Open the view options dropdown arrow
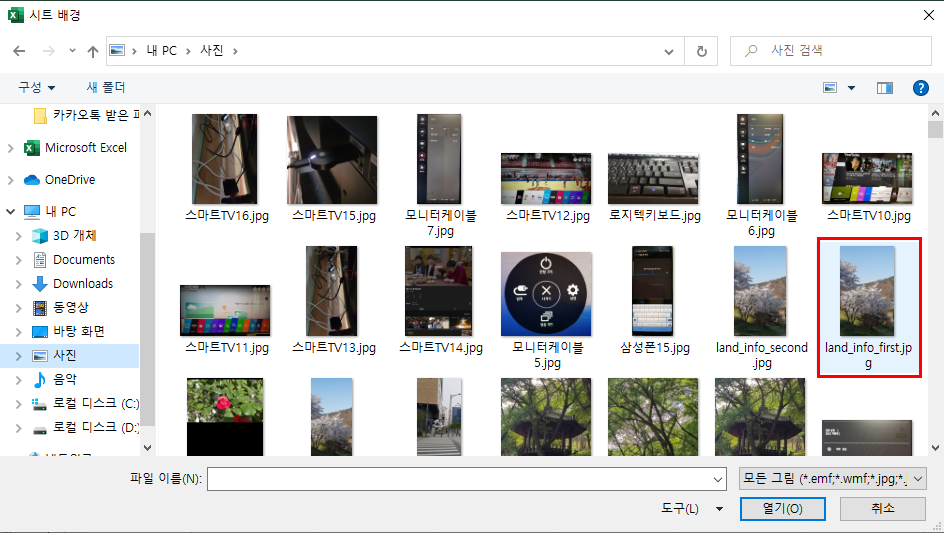944x533 pixels. click(x=851, y=88)
